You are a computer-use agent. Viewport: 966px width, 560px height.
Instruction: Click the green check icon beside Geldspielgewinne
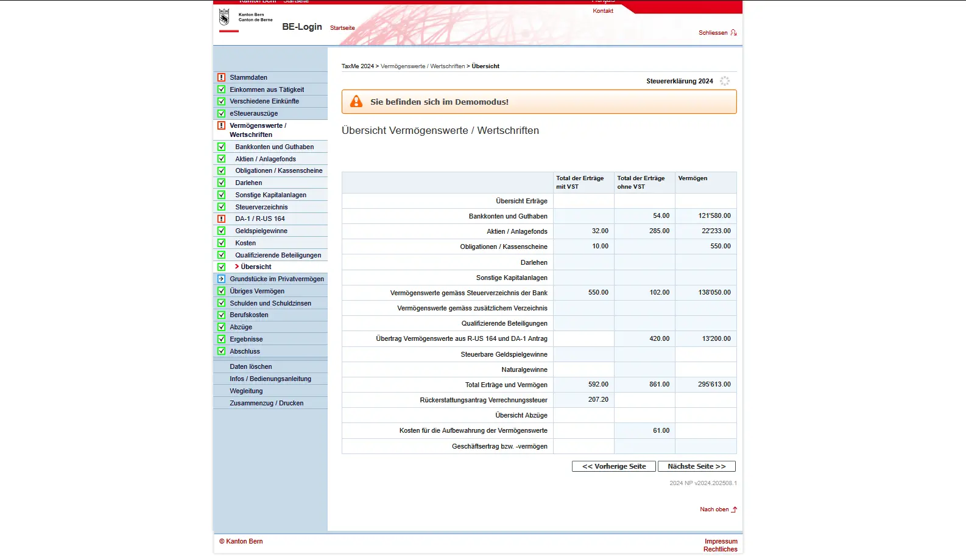pos(222,231)
